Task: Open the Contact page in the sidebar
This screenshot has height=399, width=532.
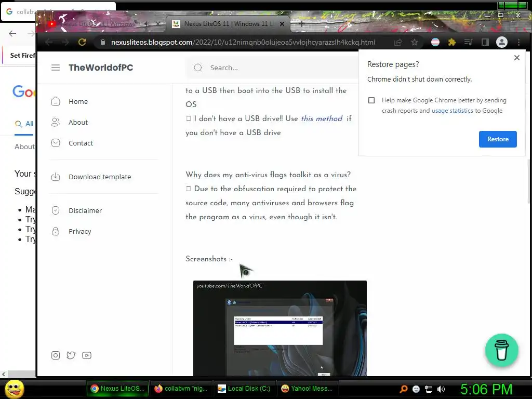Action: click(81, 143)
